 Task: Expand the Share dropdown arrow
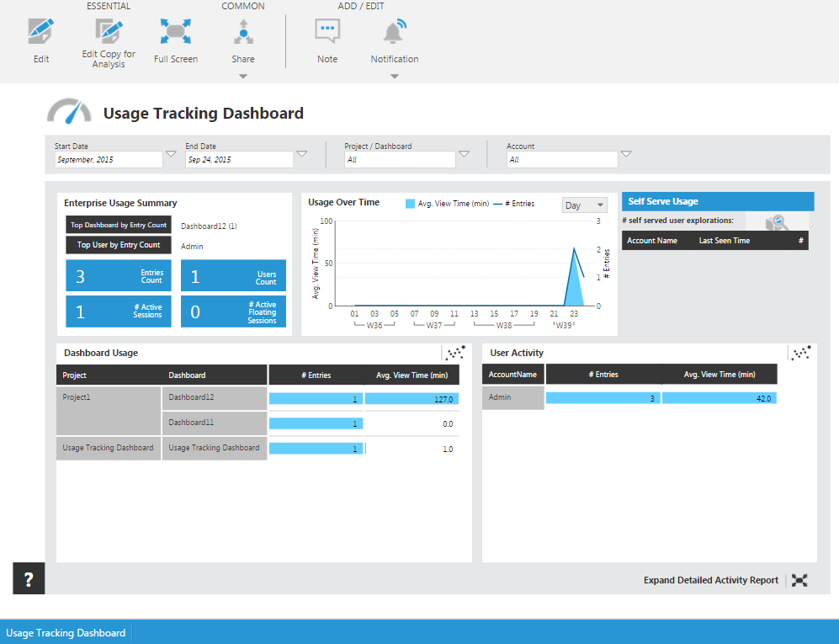point(243,77)
